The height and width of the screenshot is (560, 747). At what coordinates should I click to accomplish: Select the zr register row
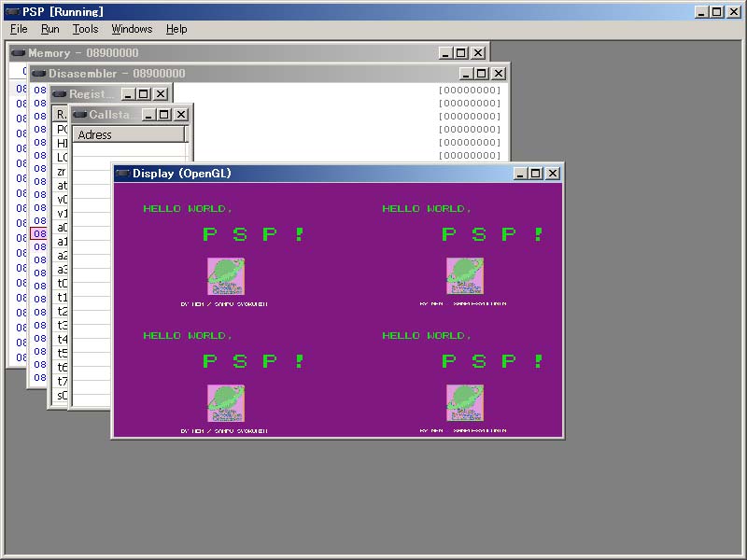(x=61, y=172)
